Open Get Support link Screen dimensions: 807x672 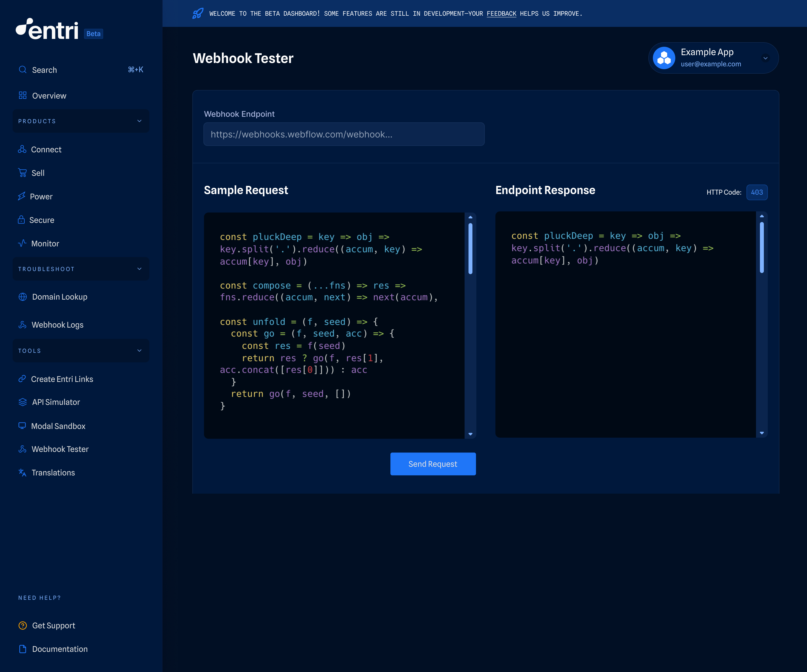click(54, 626)
